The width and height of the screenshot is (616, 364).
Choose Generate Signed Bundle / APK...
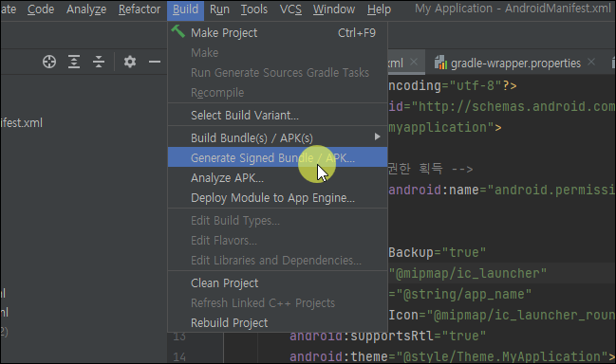[277, 157]
